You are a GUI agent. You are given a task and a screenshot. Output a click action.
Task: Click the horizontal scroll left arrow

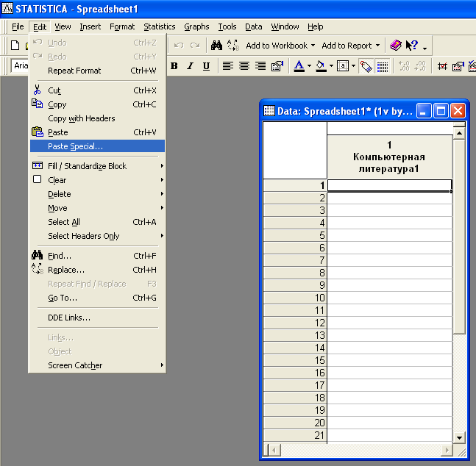[274, 450]
